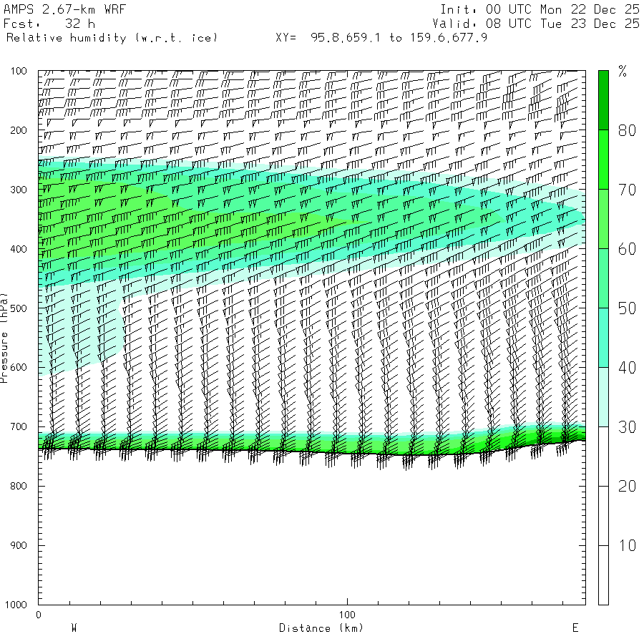Click the 'Relative humidity (w.r.t. ice)' label
The image size is (644, 644).
pos(112,38)
